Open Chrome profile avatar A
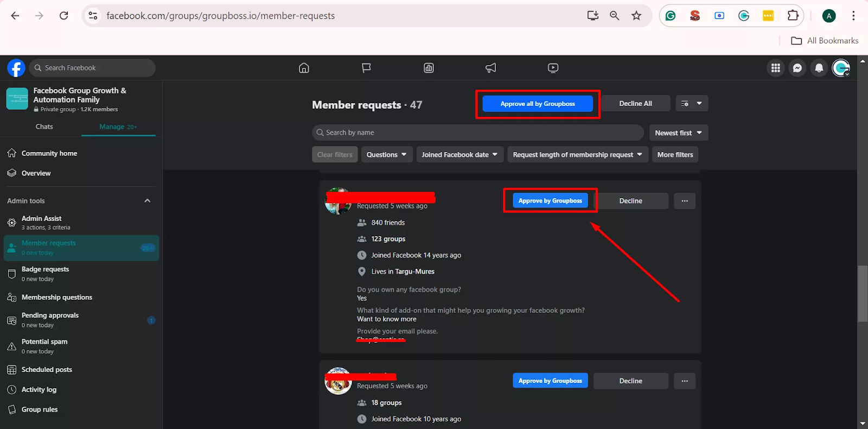Viewport: 868px width, 429px height. coord(829,16)
